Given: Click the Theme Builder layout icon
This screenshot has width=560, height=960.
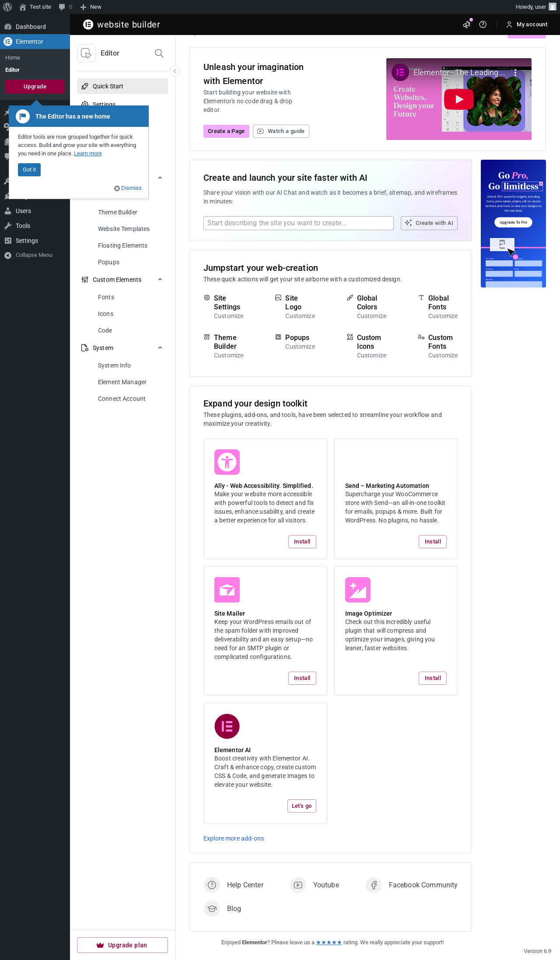Looking at the screenshot, I should pyautogui.click(x=207, y=337).
